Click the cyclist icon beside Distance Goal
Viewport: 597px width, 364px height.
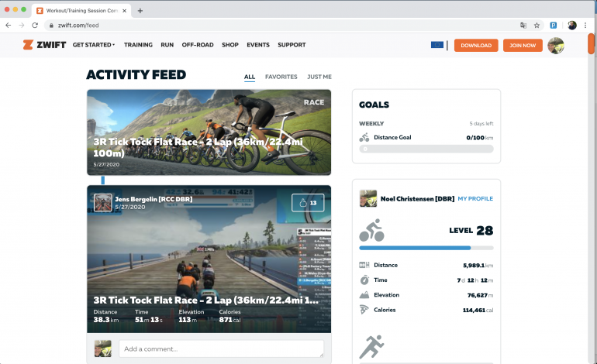pyautogui.click(x=364, y=137)
